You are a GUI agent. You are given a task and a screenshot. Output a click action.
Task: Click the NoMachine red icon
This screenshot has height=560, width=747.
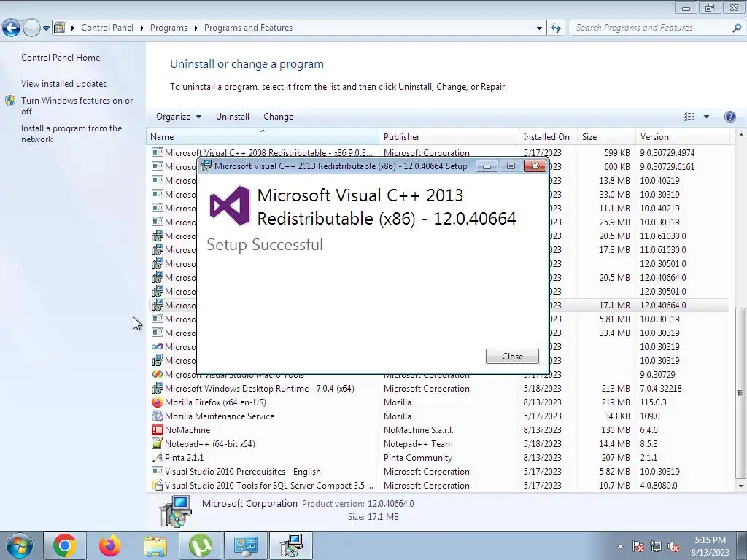click(158, 430)
